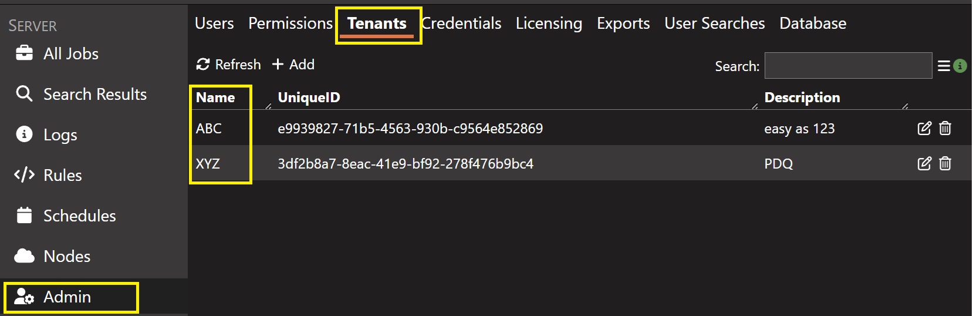Edit the XYZ tenant row
The image size is (980, 316).
point(924,164)
